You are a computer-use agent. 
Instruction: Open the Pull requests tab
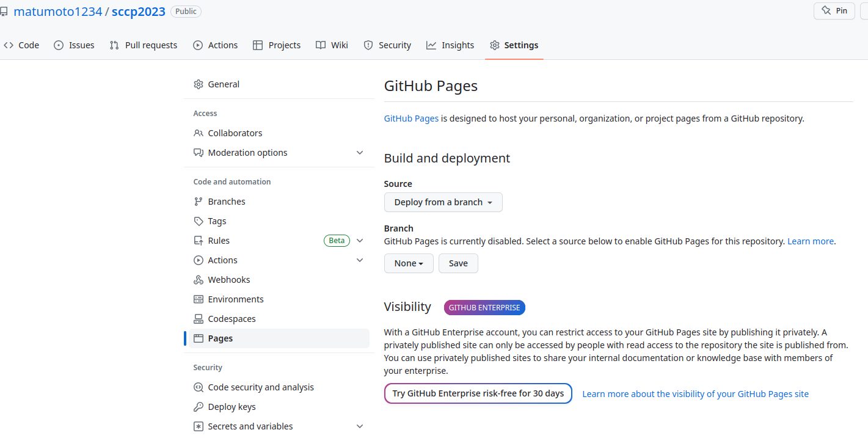coord(143,45)
